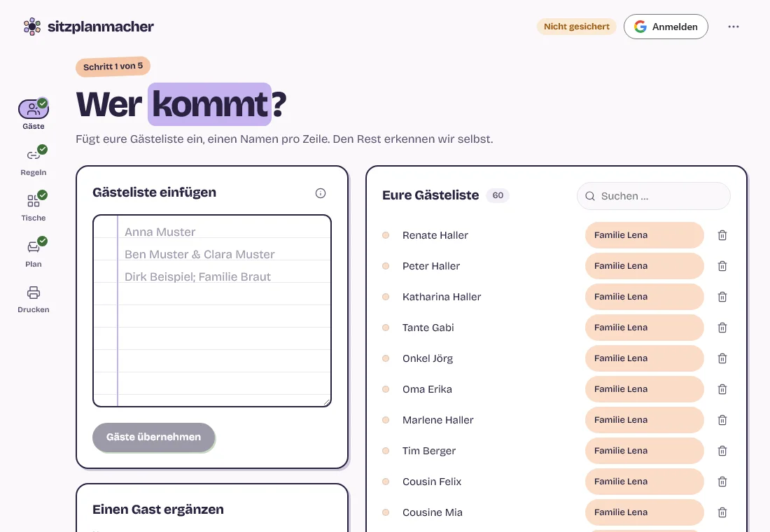Click the name Tante Gabi

point(428,328)
